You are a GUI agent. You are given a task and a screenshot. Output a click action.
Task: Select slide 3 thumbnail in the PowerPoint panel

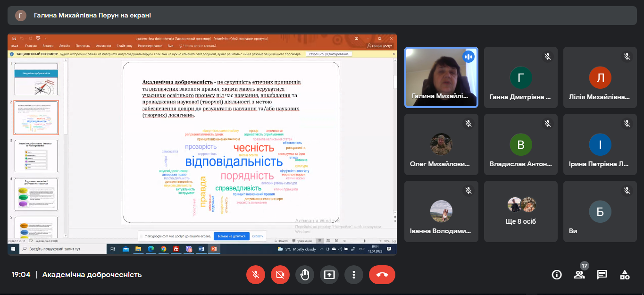click(x=36, y=156)
